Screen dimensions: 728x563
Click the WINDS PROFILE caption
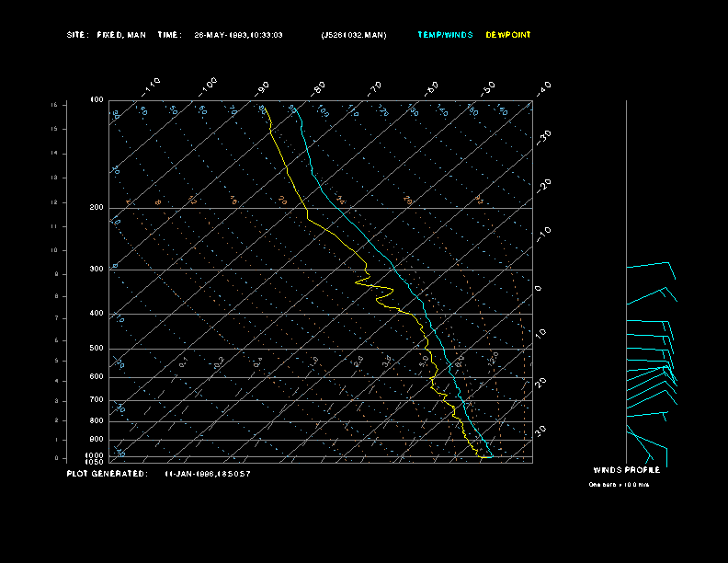[x=626, y=470]
